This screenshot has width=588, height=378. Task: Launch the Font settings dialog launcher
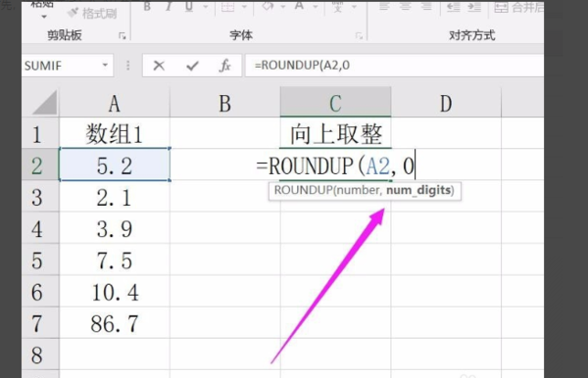(359, 36)
